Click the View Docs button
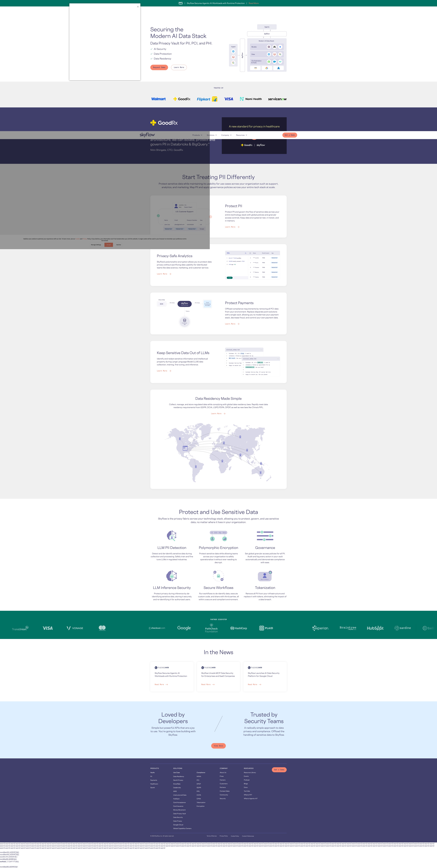 pyautogui.click(x=218, y=746)
